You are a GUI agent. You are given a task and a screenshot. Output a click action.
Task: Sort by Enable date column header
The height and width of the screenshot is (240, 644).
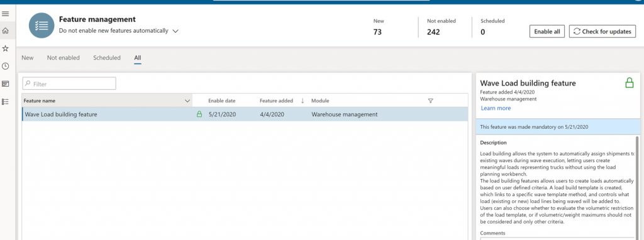[x=222, y=101]
